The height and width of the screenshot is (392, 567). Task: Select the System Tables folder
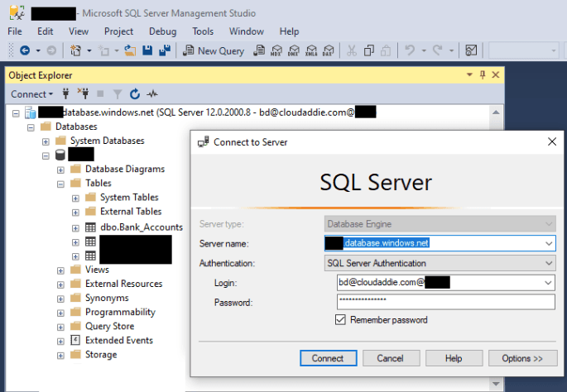tap(129, 198)
